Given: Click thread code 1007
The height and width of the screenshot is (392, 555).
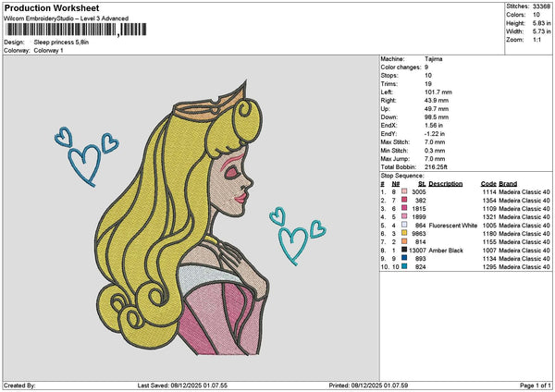Looking at the screenshot, I should point(489,251).
